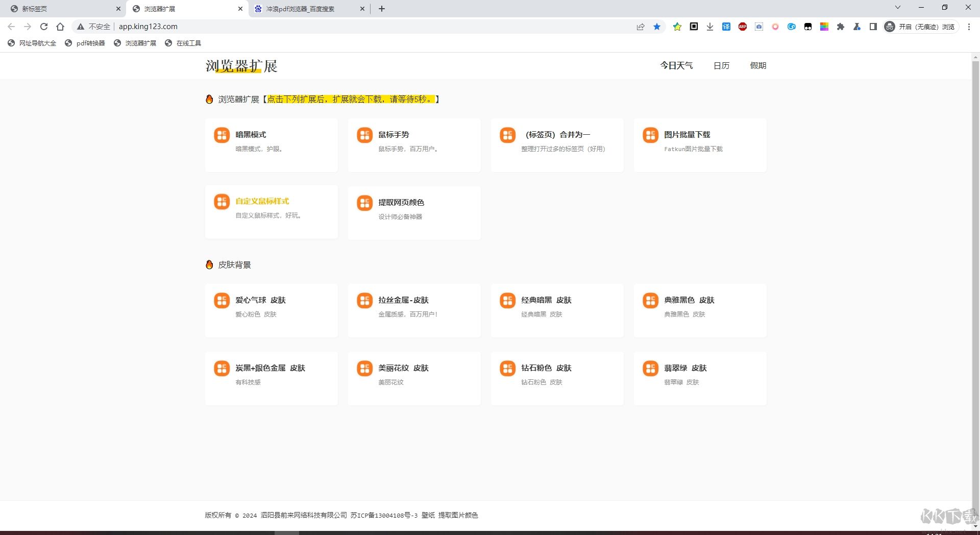Open the 美丽花纹 皮肤 card

point(414,378)
